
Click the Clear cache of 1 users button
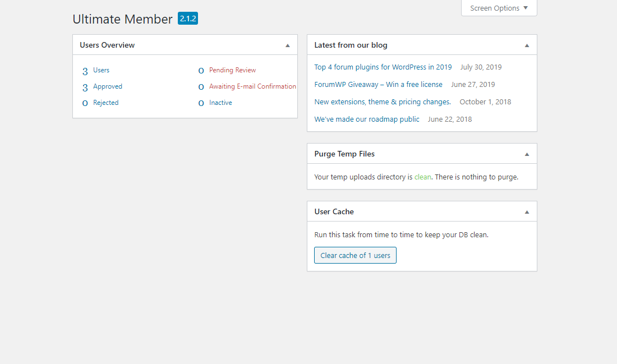pyautogui.click(x=355, y=255)
